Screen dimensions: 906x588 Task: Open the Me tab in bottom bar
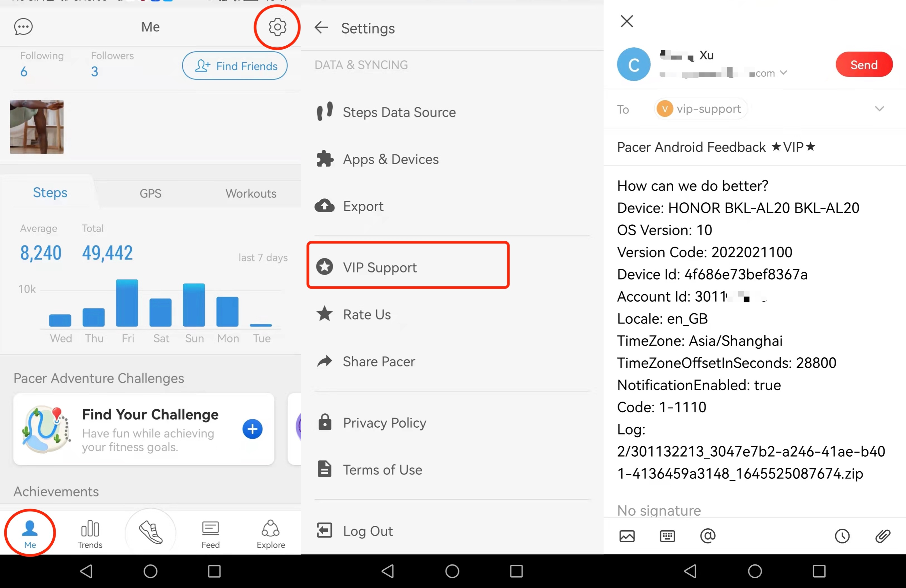click(x=30, y=534)
